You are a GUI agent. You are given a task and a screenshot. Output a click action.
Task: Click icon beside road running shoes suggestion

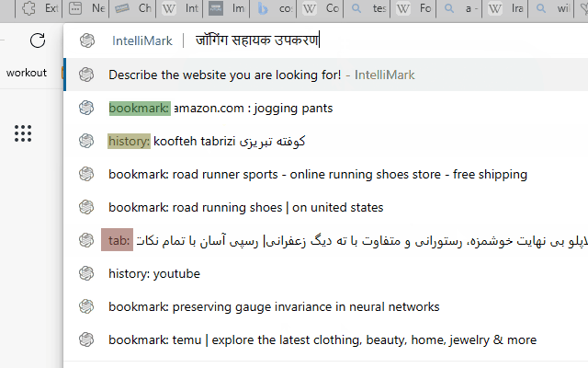pos(86,207)
